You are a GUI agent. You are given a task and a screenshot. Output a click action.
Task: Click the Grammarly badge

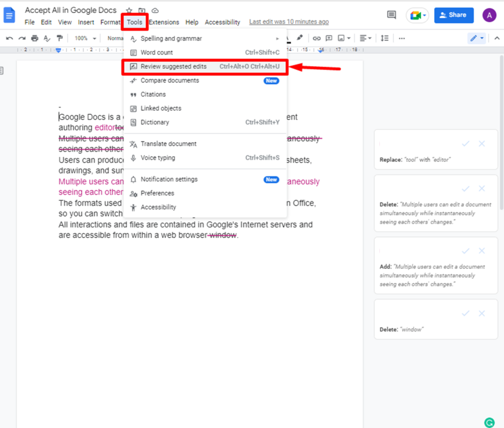(x=489, y=422)
